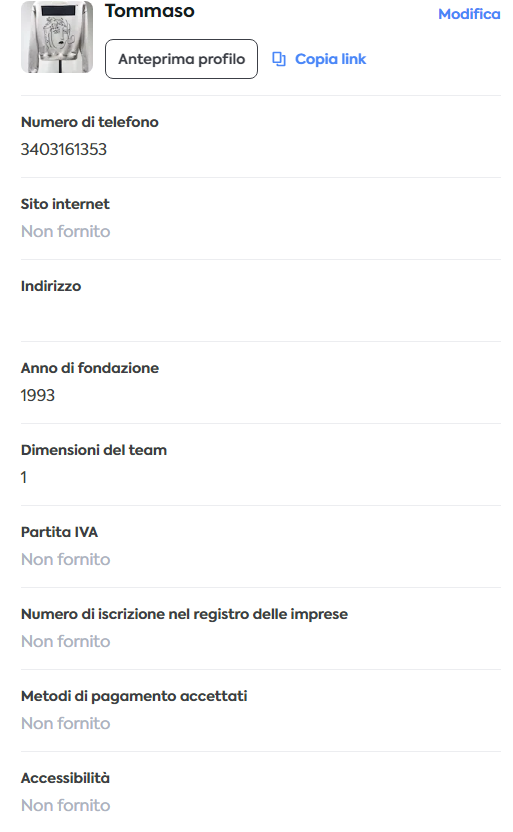
Task: Click Non fornito under Sito internet
Action: coord(66,231)
